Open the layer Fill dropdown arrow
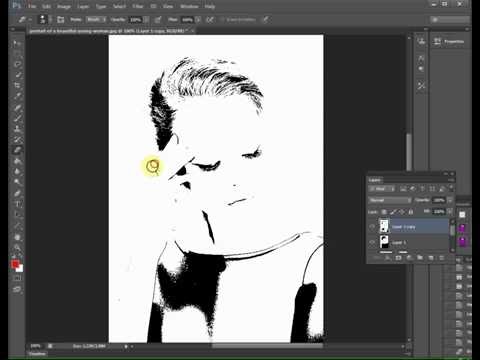Screen dimensions: 480x360 point(450,212)
